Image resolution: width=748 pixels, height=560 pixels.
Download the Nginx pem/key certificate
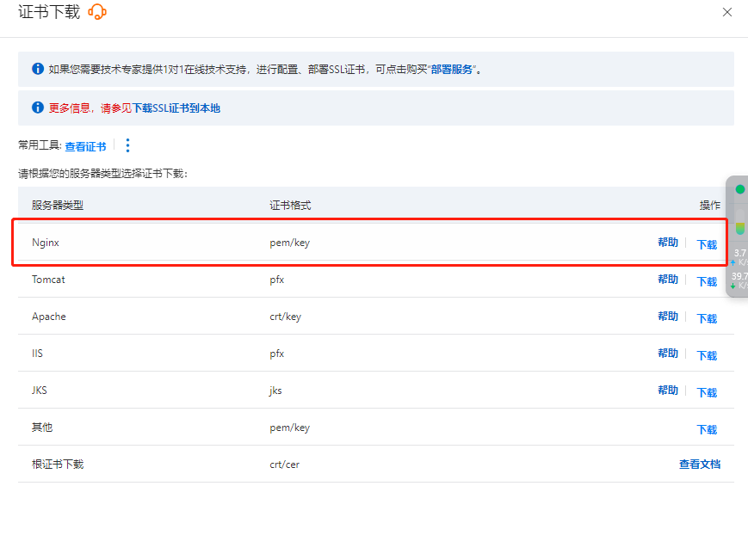(706, 244)
